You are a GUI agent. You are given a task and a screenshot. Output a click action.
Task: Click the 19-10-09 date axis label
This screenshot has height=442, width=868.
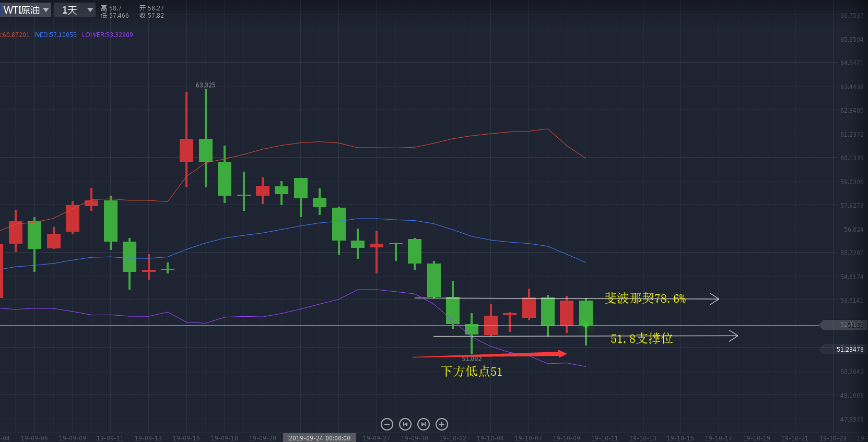tap(567, 438)
